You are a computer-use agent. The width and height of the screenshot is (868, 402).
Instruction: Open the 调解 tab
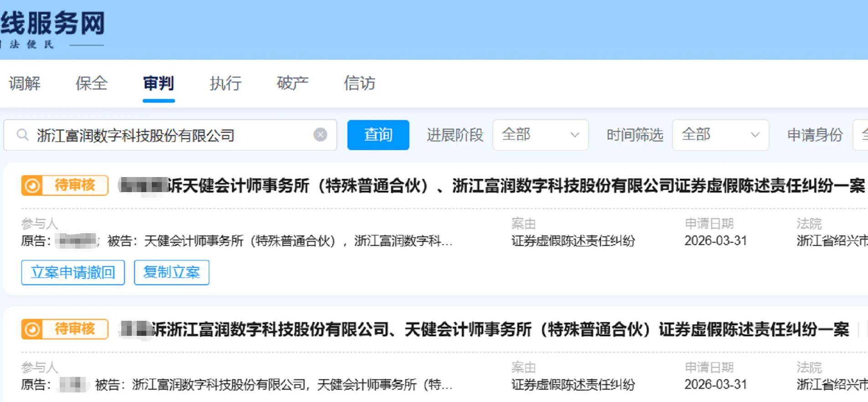(x=25, y=84)
